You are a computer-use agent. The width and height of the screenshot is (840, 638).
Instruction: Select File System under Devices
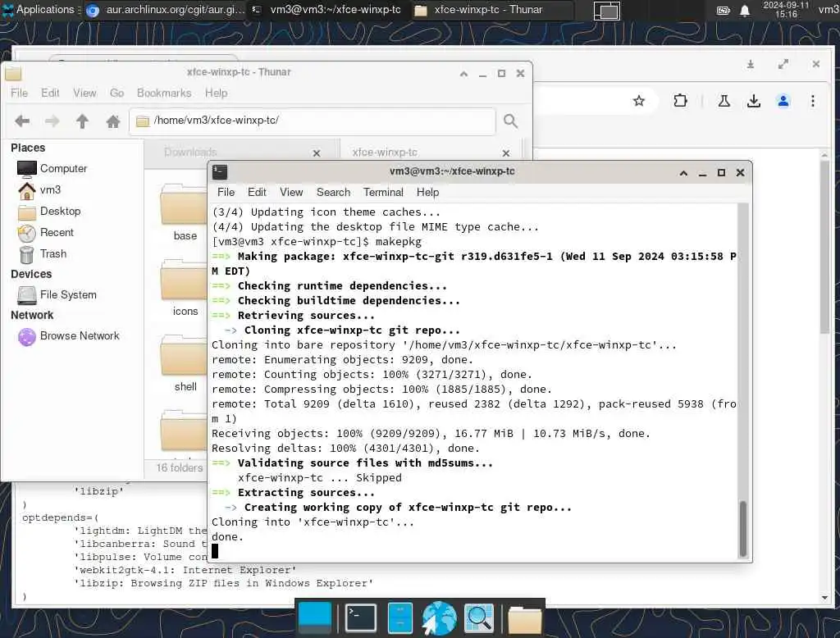tap(57, 294)
